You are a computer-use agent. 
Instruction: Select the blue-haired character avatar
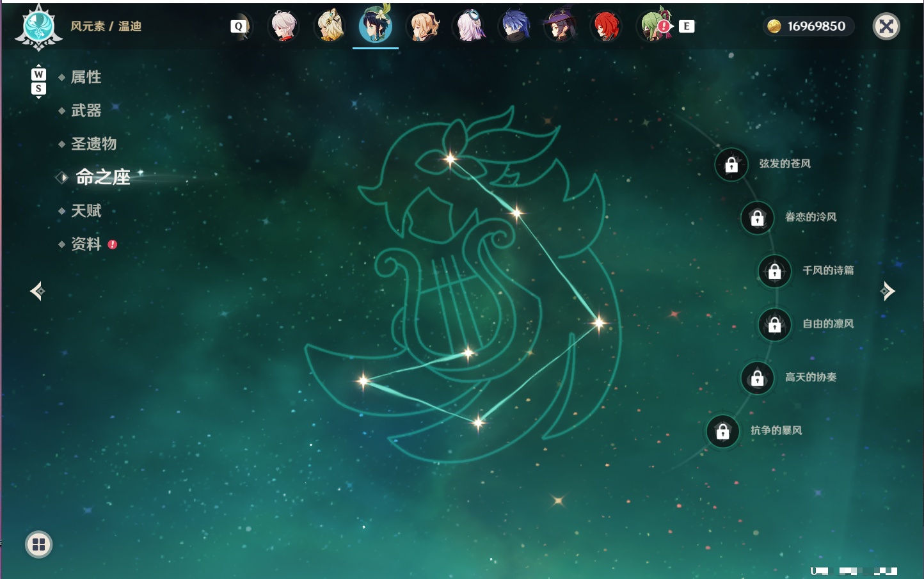(516, 26)
